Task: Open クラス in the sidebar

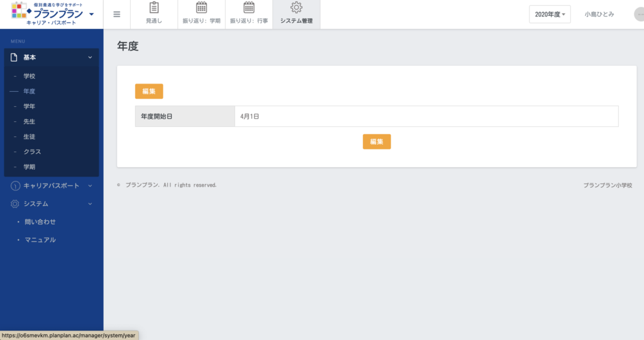Action: point(32,152)
